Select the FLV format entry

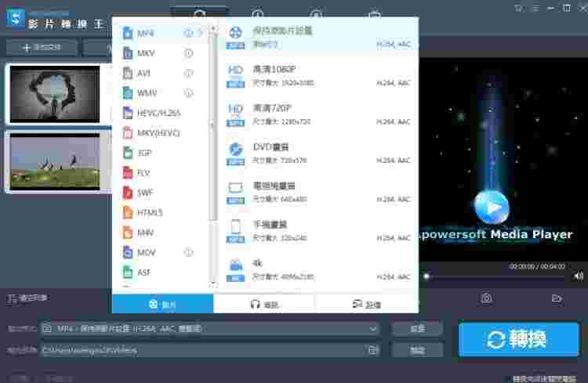[x=162, y=173]
